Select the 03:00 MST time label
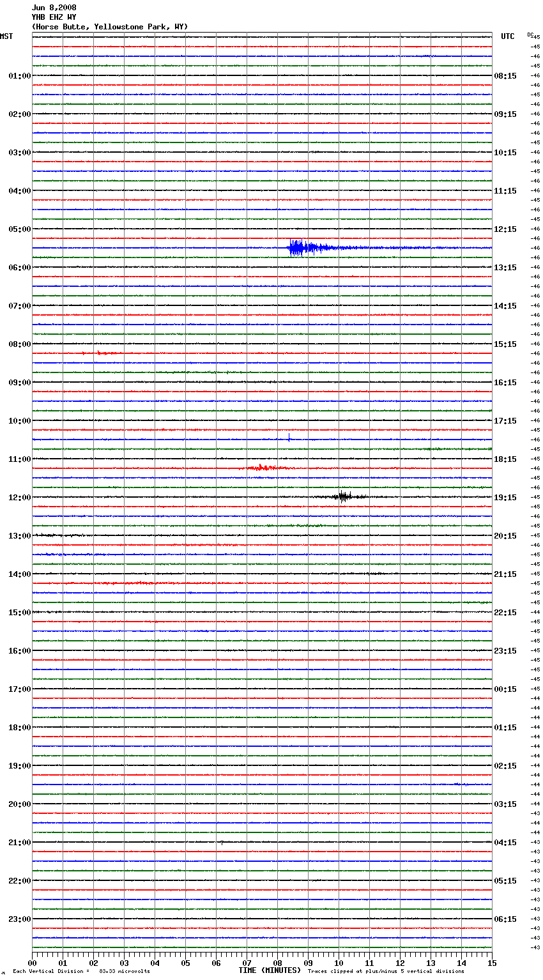This screenshot has height=980, width=543. tap(19, 153)
